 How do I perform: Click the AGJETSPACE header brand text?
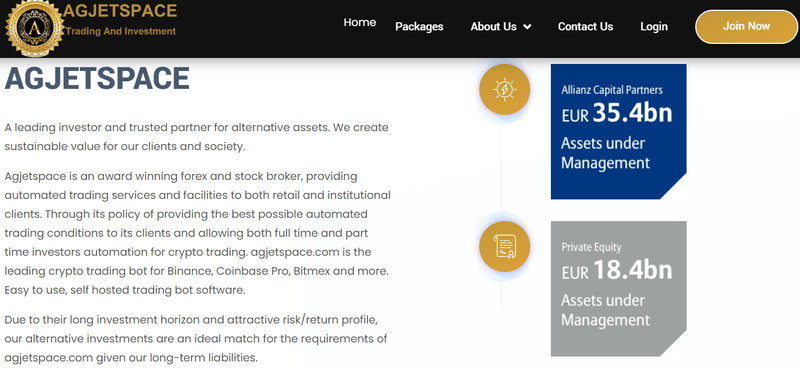click(120, 10)
